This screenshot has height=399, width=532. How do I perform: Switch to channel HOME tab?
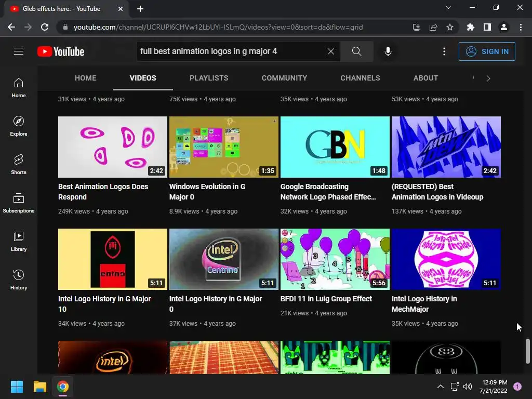point(86,78)
